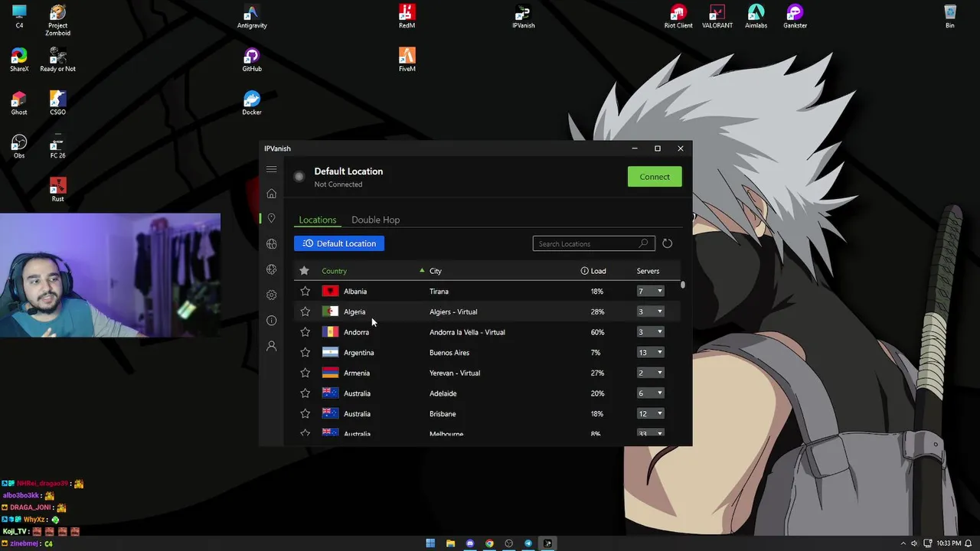This screenshot has width=980, height=551.
Task: Open the Project Zomboid desktop shortcut
Action: 58,21
